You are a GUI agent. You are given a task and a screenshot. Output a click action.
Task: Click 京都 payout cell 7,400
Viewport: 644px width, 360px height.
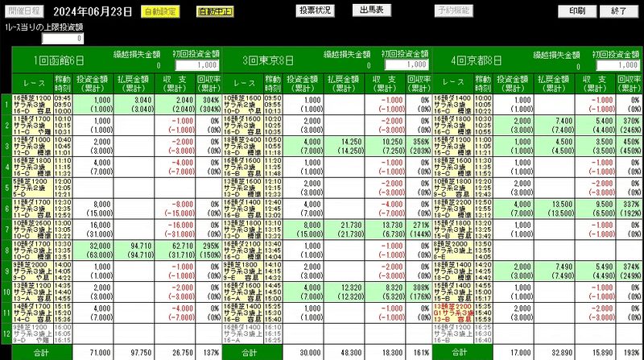pos(554,125)
